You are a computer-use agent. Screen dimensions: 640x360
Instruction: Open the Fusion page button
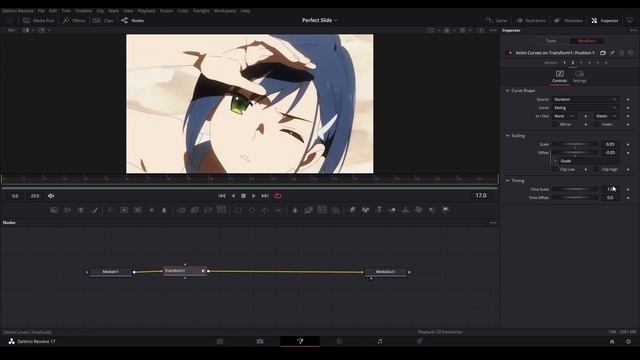pos(300,341)
